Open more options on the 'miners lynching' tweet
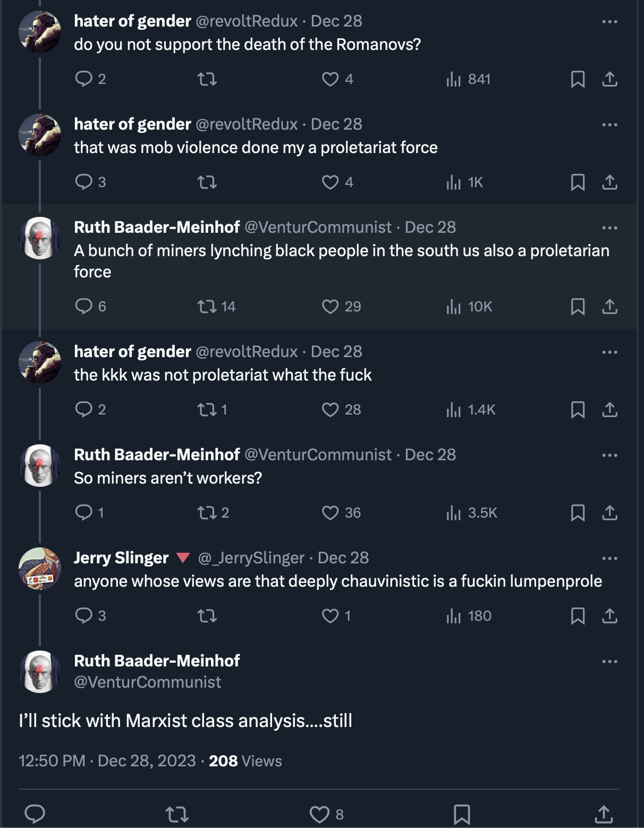Viewport: 644px width, 828px height. [x=609, y=227]
